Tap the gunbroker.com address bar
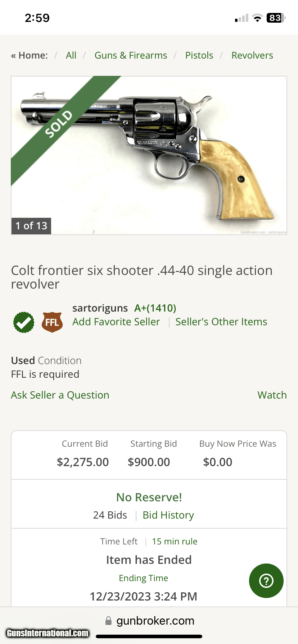Screen dimensions: 298x644 pos(155,621)
